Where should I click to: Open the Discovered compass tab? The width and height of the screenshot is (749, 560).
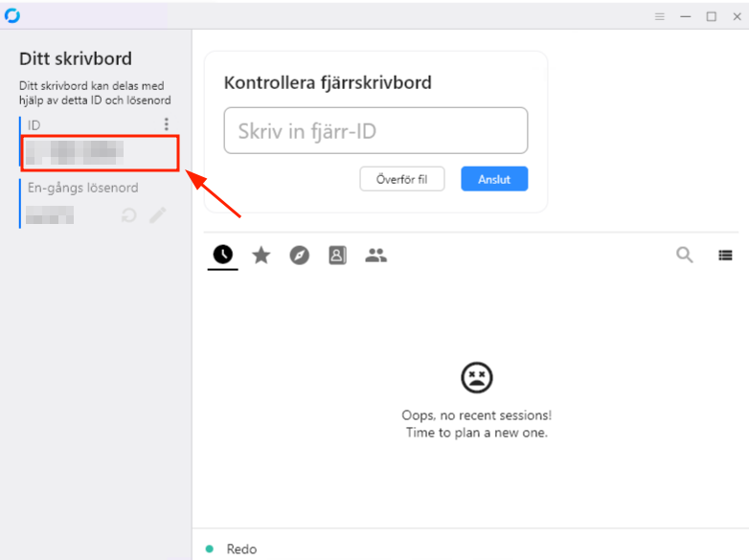coord(299,256)
